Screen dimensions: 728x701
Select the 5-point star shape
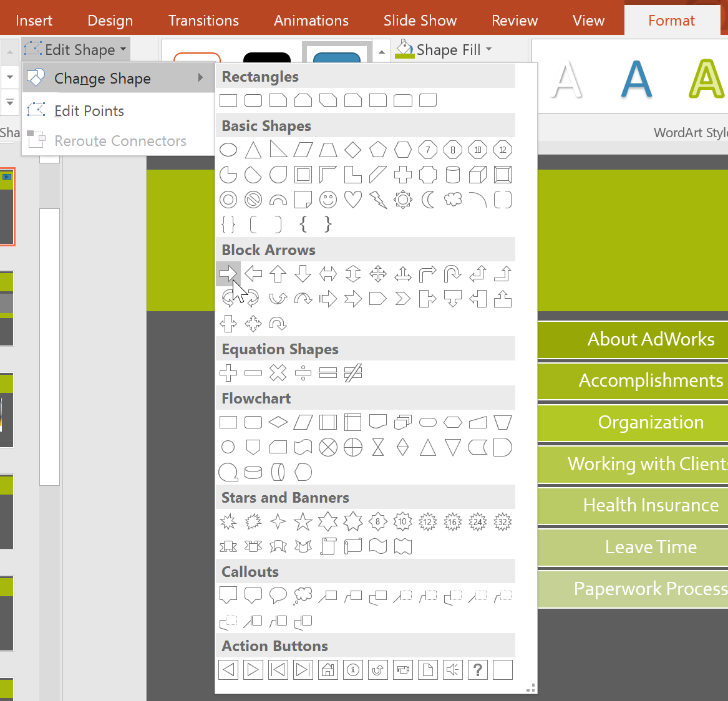tap(303, 522)
